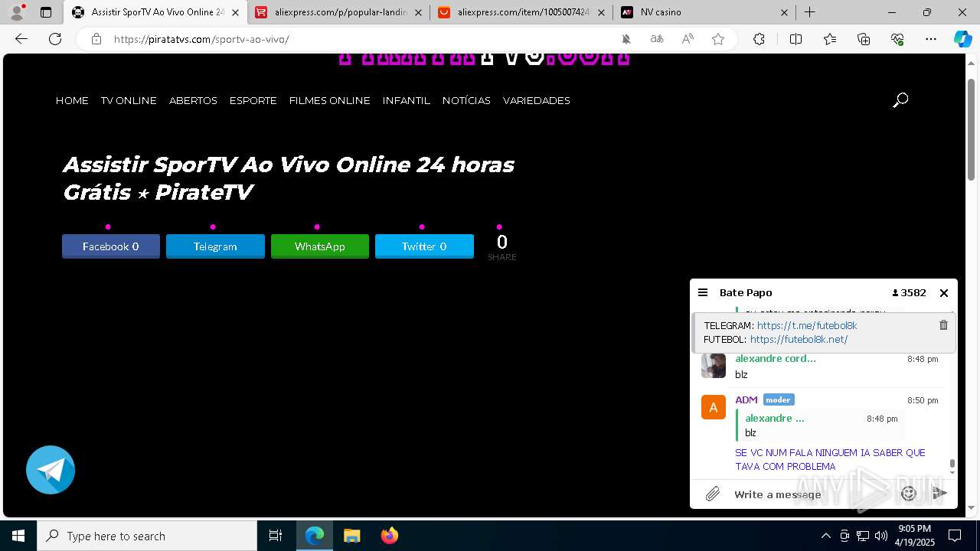Click the browser Back arrow
This screenshot has height=551, width=980.
tap(21, 39)
